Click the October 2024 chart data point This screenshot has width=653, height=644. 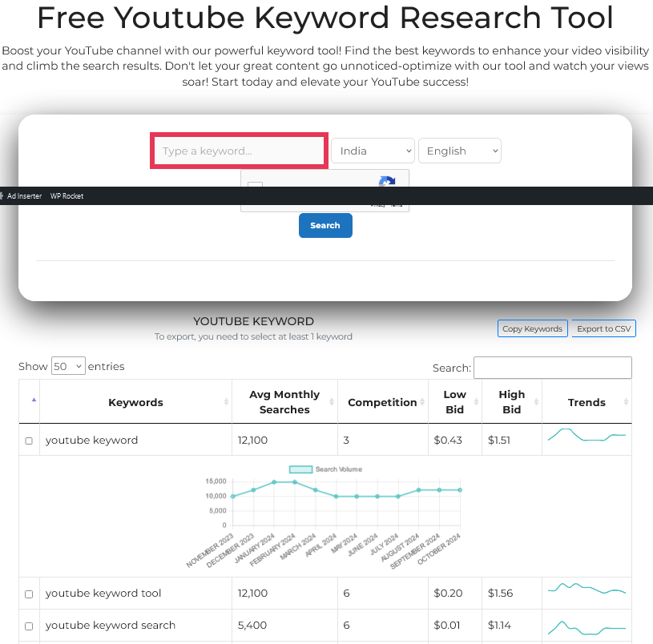coord(460,490)
